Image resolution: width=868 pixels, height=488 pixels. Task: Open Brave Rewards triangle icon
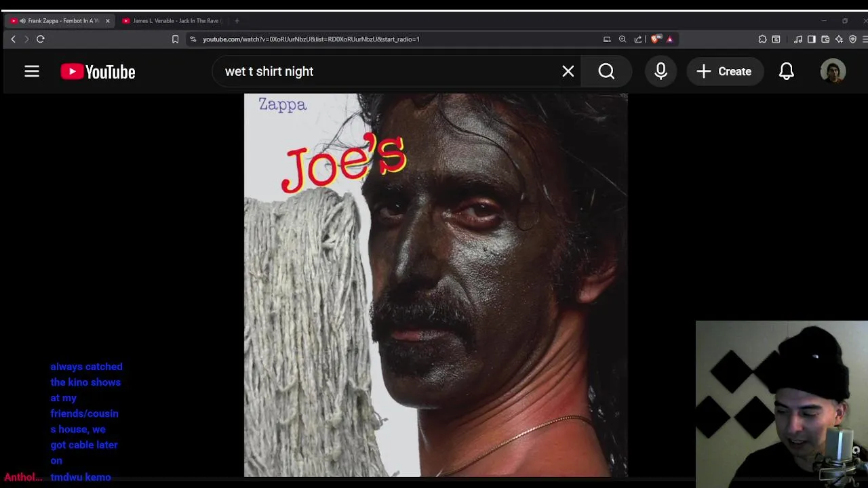coord(669,39)
